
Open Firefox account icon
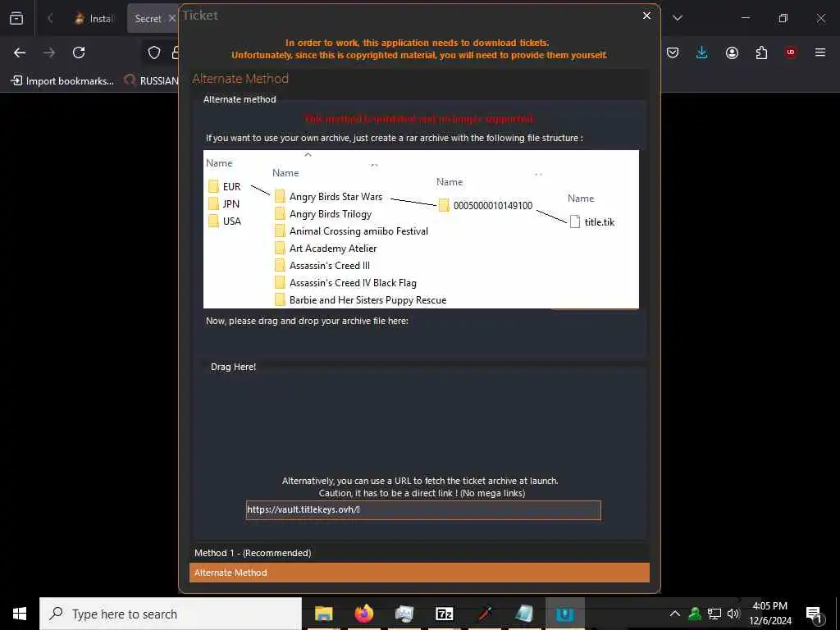click(732, 52)
